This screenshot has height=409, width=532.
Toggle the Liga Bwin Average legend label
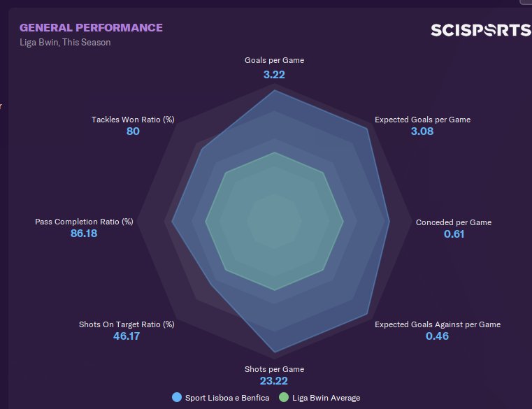pyautogui.click(x=326, y=398)
